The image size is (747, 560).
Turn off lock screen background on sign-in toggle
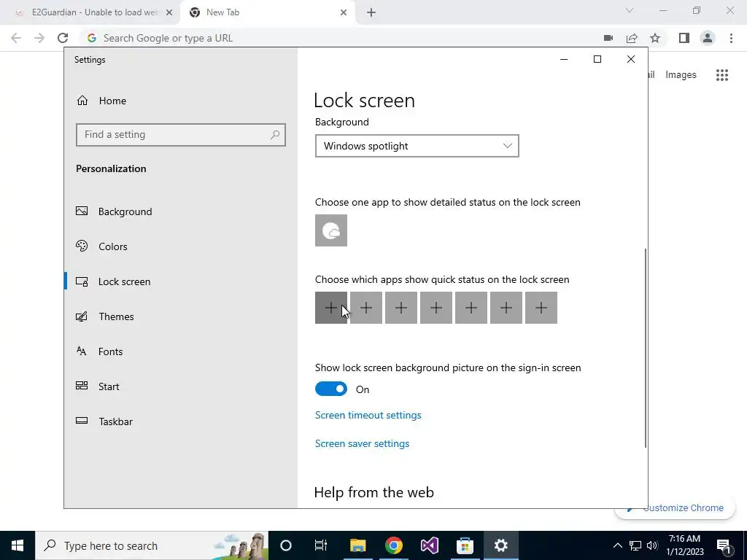coord(331,389)
